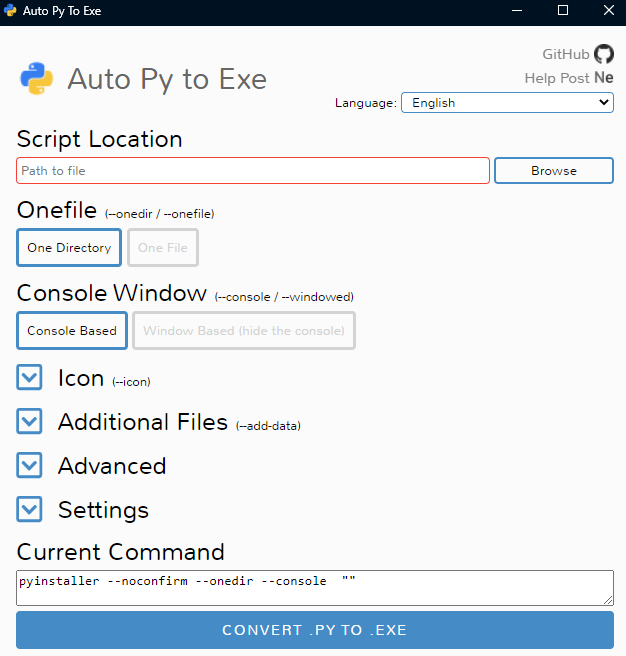Click the Python logo beside the title
The image size is (626, 656).
[37, 79]
